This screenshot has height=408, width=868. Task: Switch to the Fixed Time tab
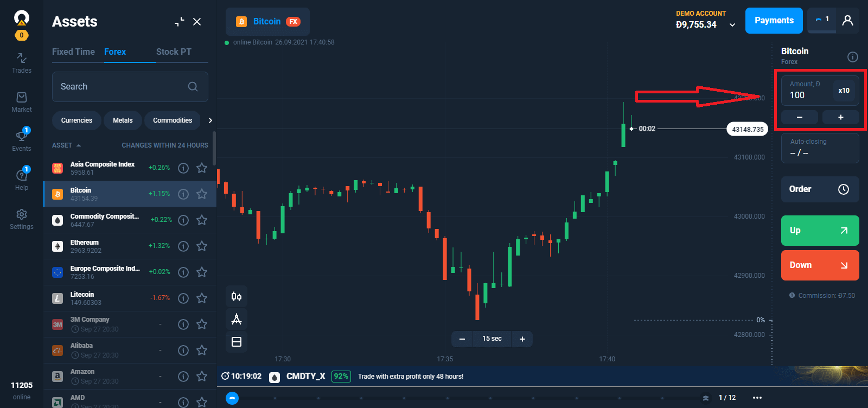(x=73, y=52)
